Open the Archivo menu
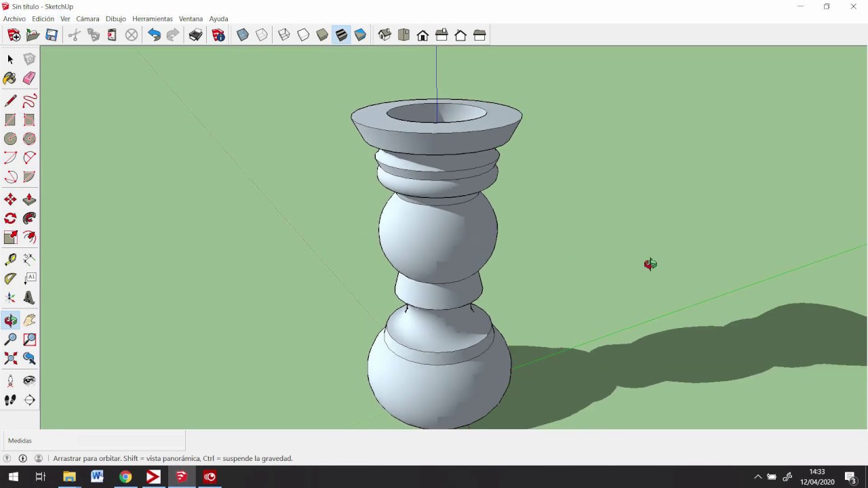The height and width of the screenshot is (488, 868). pos(14,19)
